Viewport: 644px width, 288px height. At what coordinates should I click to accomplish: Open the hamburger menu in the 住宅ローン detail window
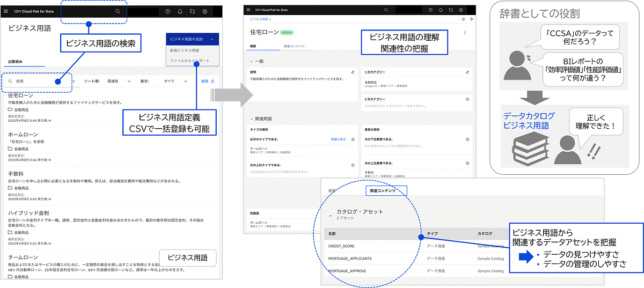(x=247, y=10)
